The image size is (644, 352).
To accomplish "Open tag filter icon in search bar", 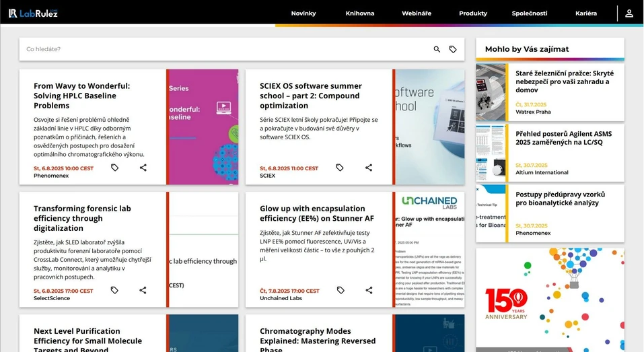I will point(453,49).
